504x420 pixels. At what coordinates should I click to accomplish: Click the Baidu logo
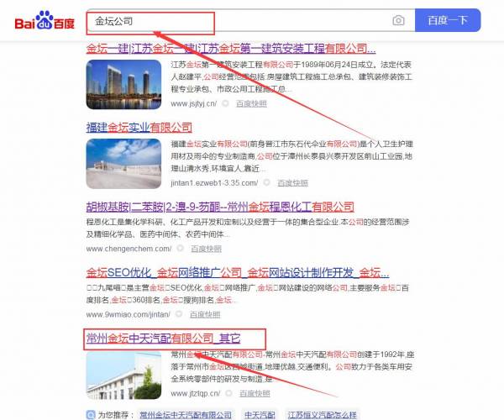tap(44, 20)
